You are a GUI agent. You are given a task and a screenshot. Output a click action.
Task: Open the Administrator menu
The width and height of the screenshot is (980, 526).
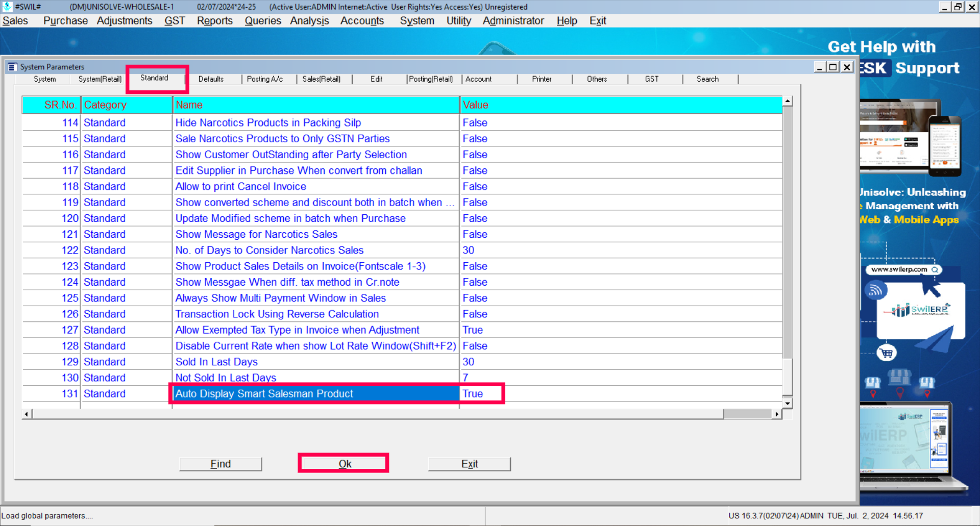[x=513, y=21]
